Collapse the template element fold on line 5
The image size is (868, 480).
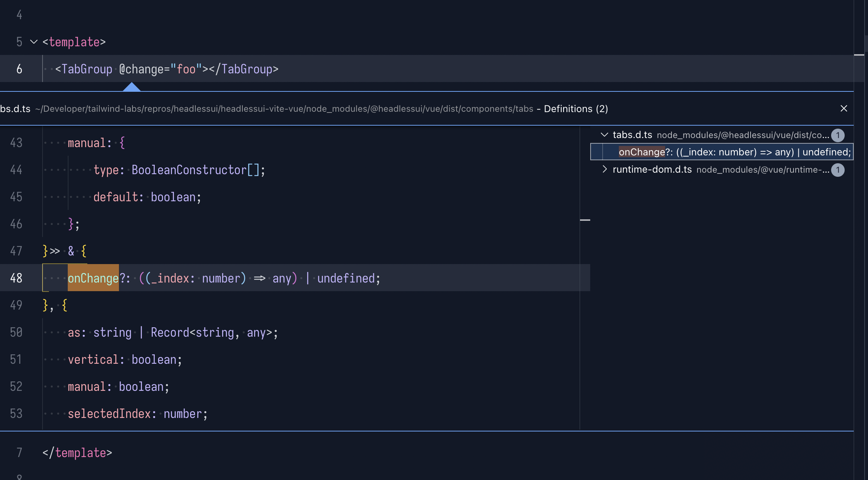(34, 42)
